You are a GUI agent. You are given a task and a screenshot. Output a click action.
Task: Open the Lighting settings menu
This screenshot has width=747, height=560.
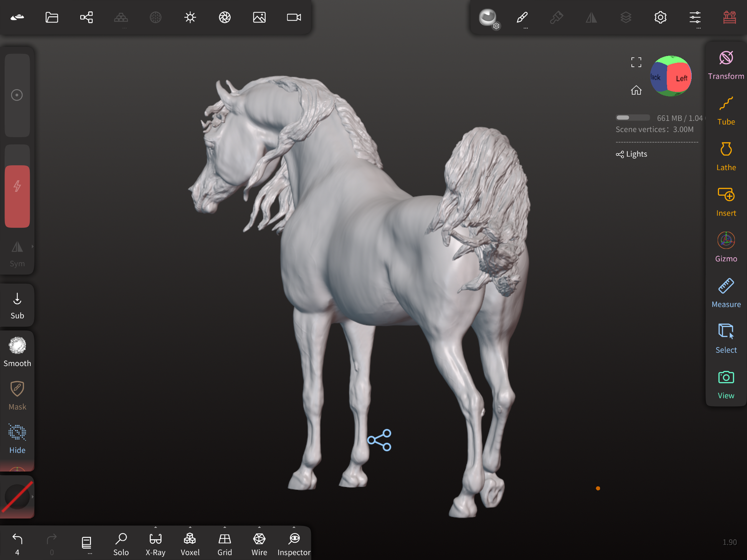[190, 17]
